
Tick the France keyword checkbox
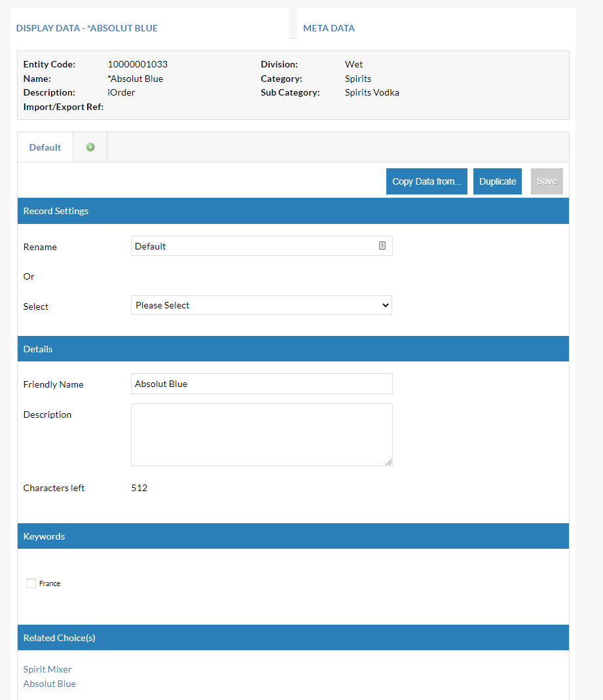(31, 583)
